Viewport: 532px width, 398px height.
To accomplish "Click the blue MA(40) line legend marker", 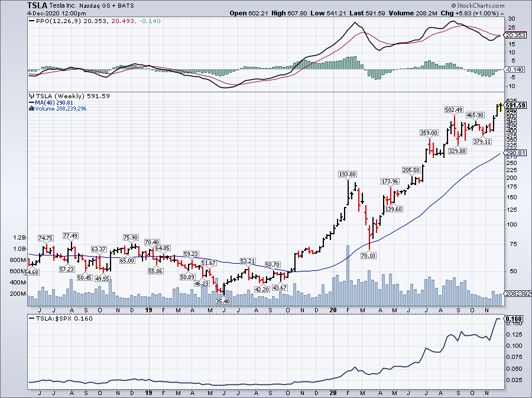I will 32,102.
